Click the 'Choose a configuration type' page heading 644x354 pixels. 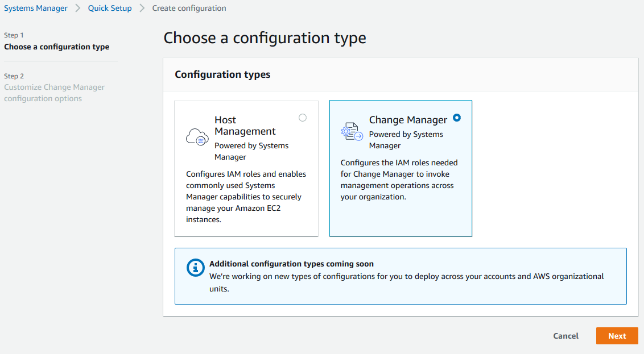[x=265, y=38]
